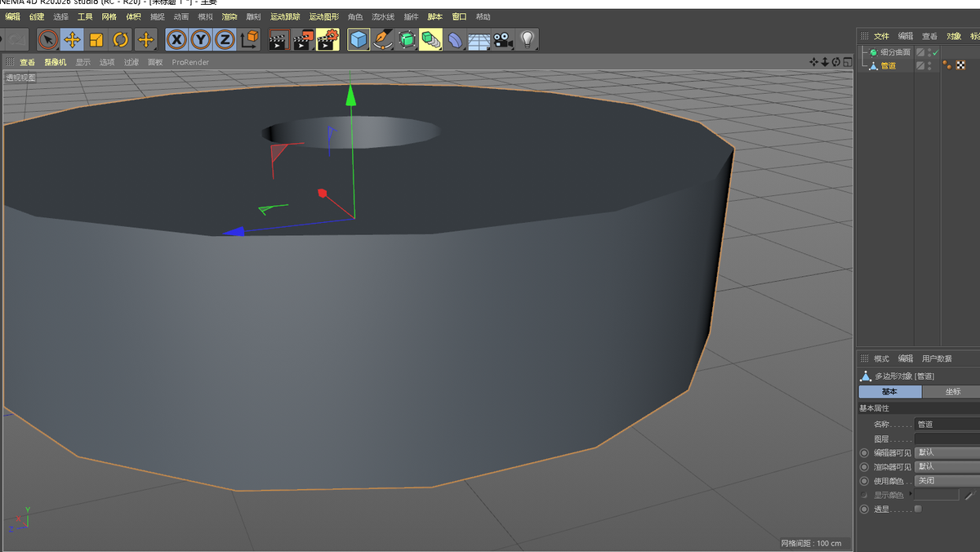Toggle Z axis lock

[225, 39]
